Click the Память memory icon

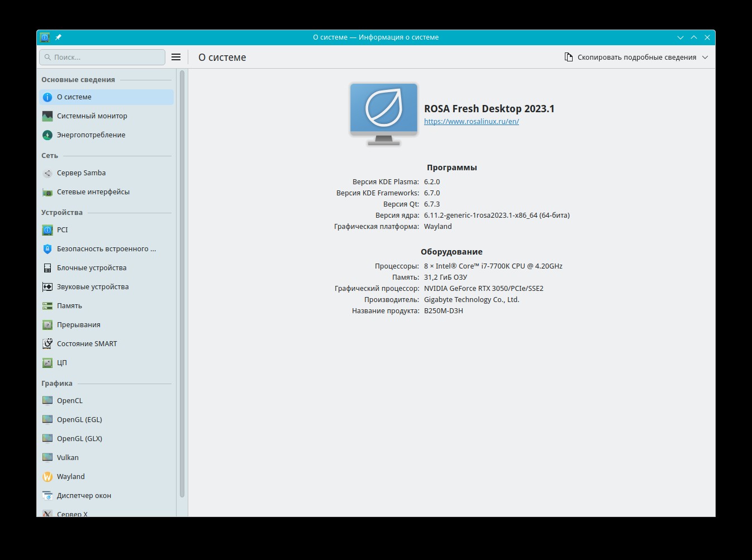(47, 306)
